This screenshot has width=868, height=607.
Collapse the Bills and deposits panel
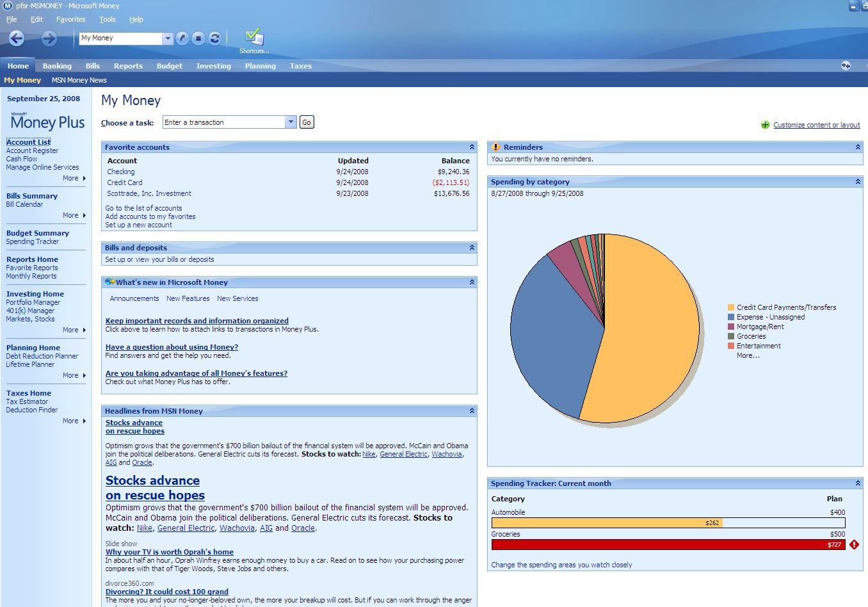[472, 248]
